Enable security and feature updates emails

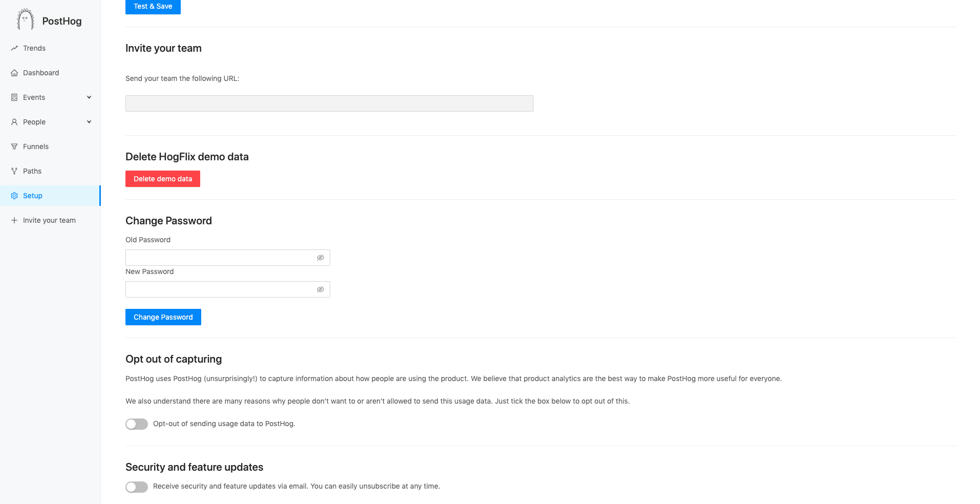(x=137, y=487)
